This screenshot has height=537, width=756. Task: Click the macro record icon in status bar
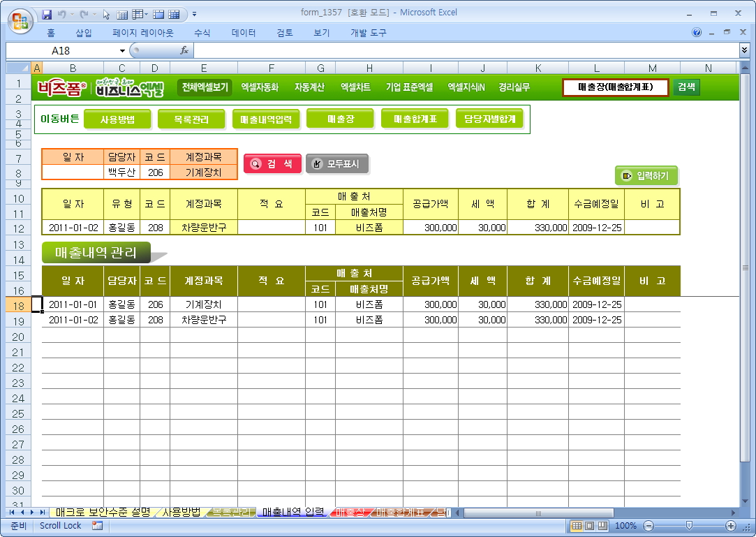[97, 526]
